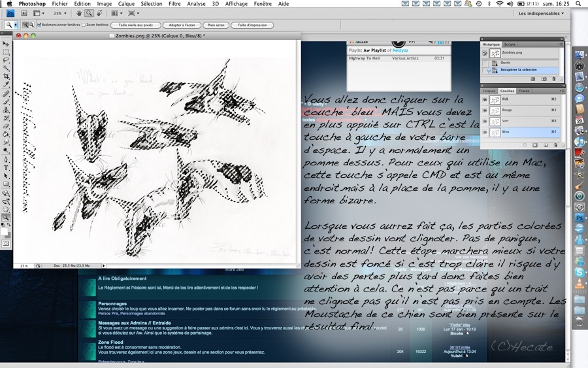The height and width of the screenshot is (368, 588).
Task: Select the Path Selection tool
Action: [x=6, y=176]
